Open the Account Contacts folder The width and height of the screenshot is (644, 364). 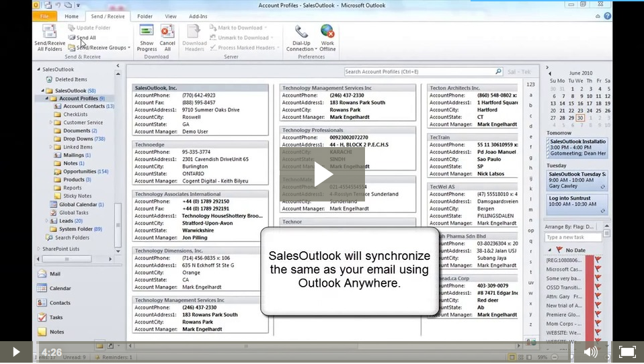[x=84, y=106]
